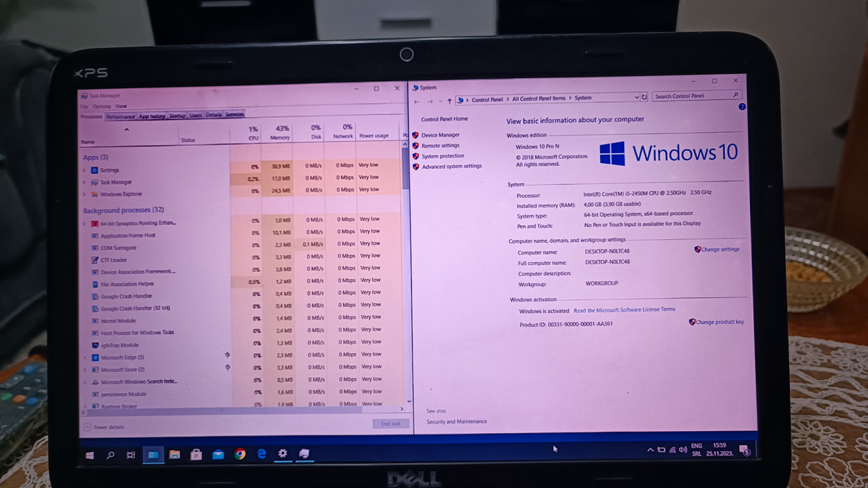Click the End task button

[391, 424]
